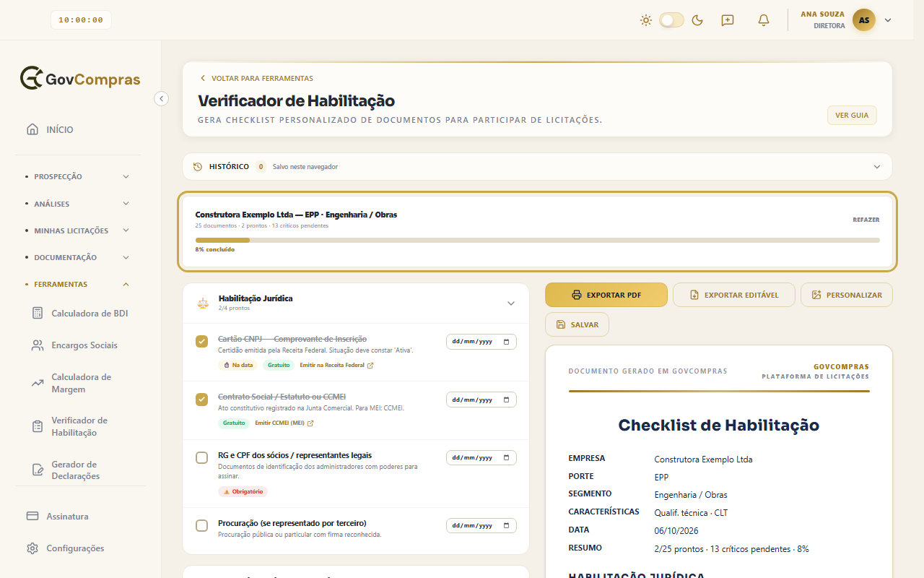Viewport: 924px width, 578px height.
Task: Click the date field for Cartão CNPJ
Action: [x=481, y=342]
